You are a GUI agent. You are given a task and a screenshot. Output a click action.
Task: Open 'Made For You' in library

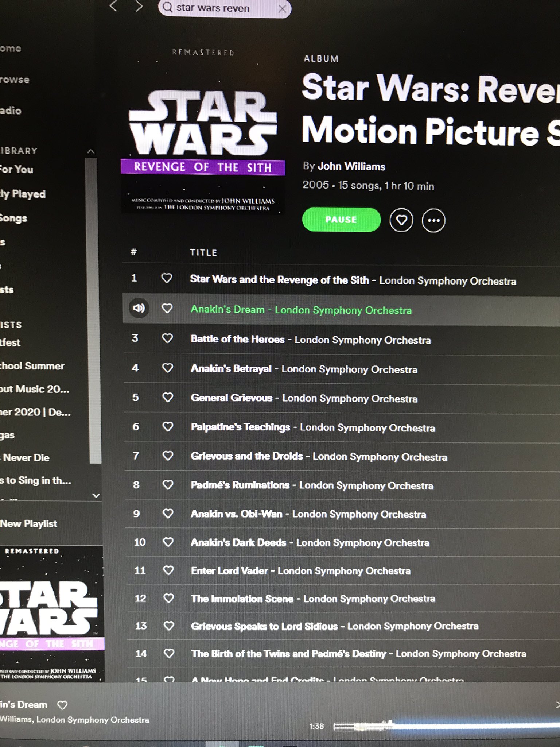tap(16, 169)
